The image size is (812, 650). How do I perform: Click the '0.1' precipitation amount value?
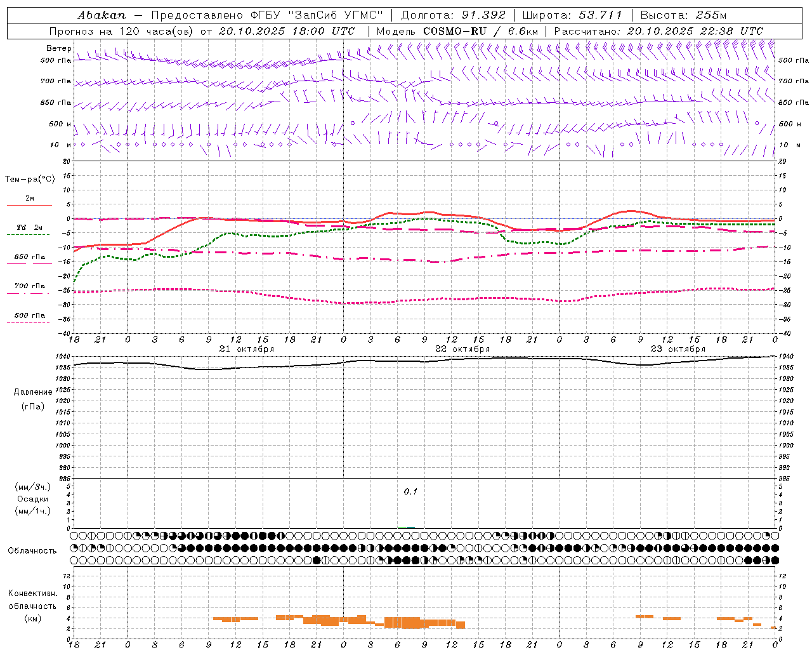click(x=410, y=491)
